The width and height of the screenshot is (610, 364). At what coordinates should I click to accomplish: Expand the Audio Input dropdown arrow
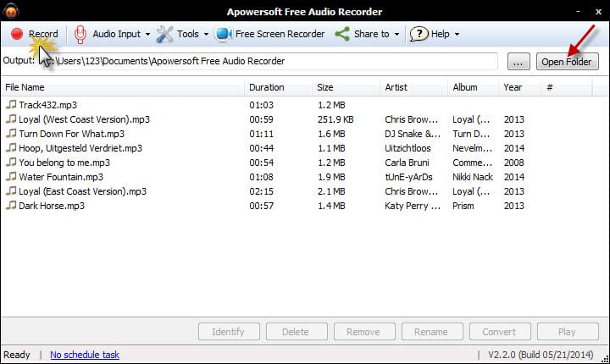(147, 35)
